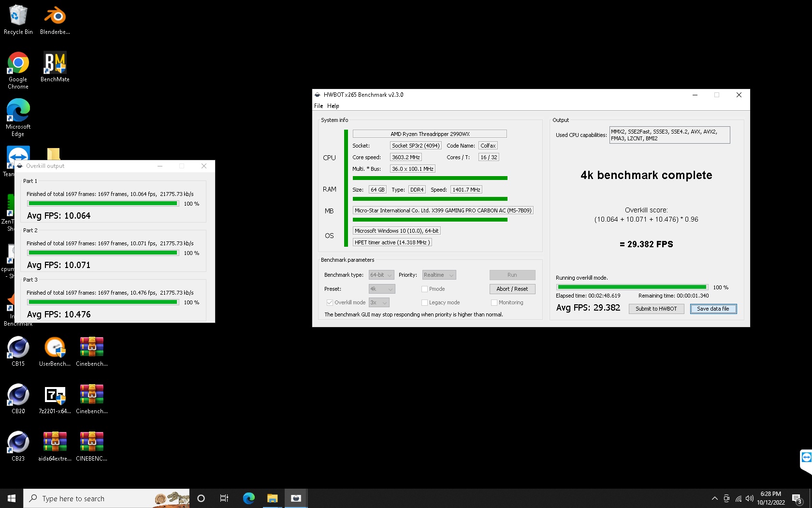Open the Priority Realtime dropdown

point(439,275)
